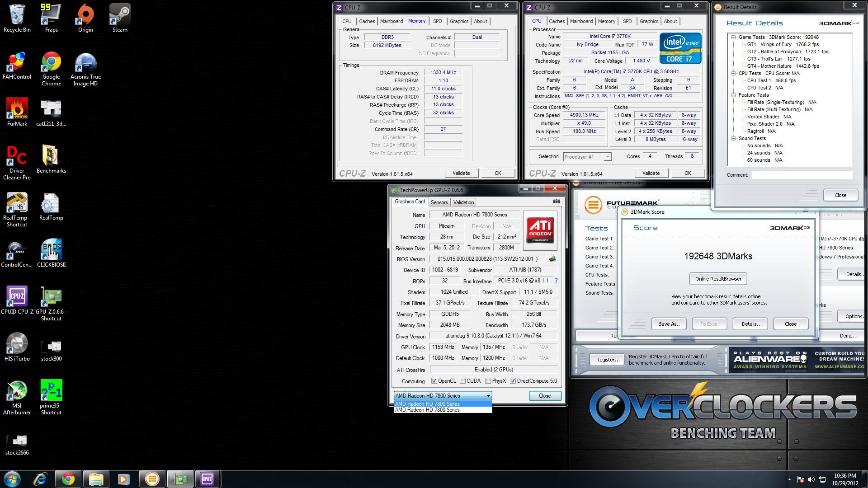Viewport: 868px width, 488px height.
Task: Click the GPU-Z screenshot camera icon
Action: click(x=557, y=202)
